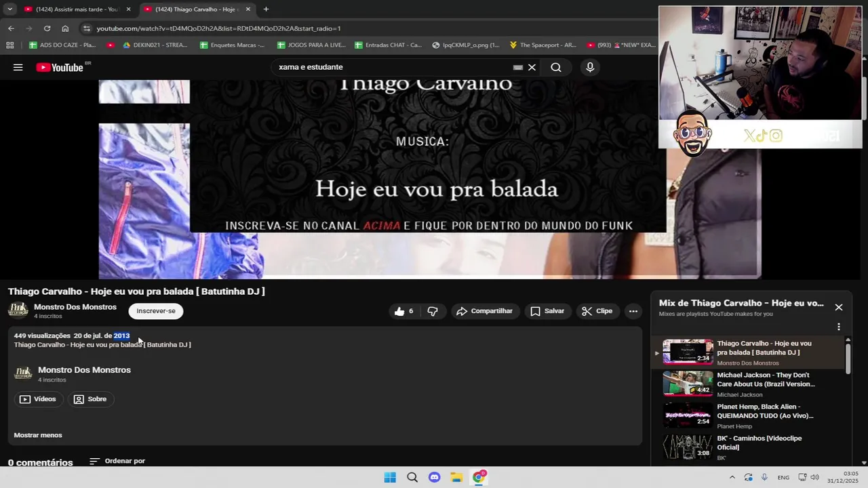Close the Thiago Carvalho tab

248,9
